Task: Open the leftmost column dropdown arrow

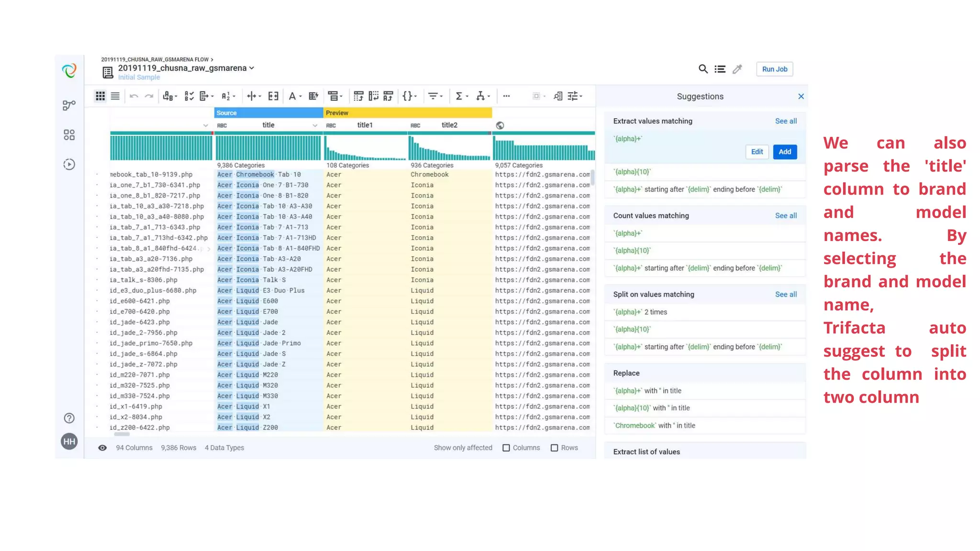Action: [x=206, y=125]
